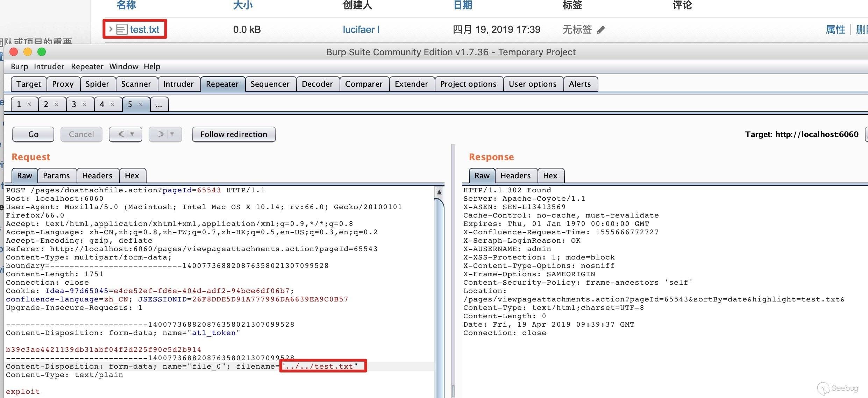Image resolution: width=868 pixels, height=398 pixels.
Task: Expand the test.txt attachment row chevron
Action: click(111, 29)
